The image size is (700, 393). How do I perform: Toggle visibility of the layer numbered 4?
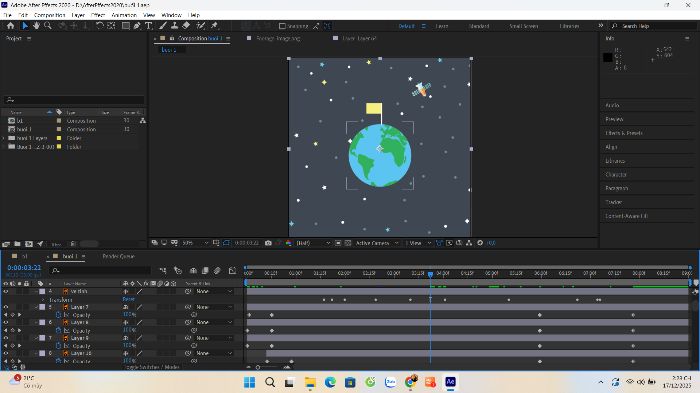coord(6,292)
